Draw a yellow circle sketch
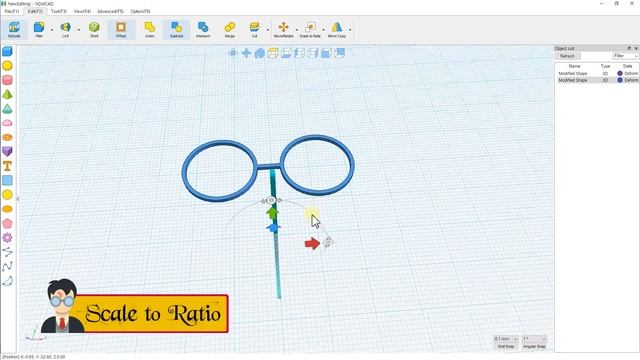The height and width of the screenshot is (360, 640). coord(7,195)
